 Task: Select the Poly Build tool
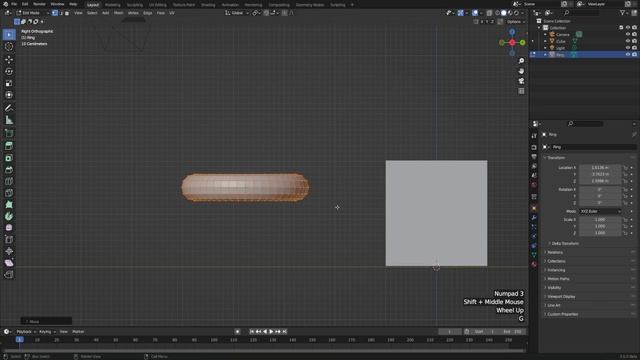click(9, 204)
